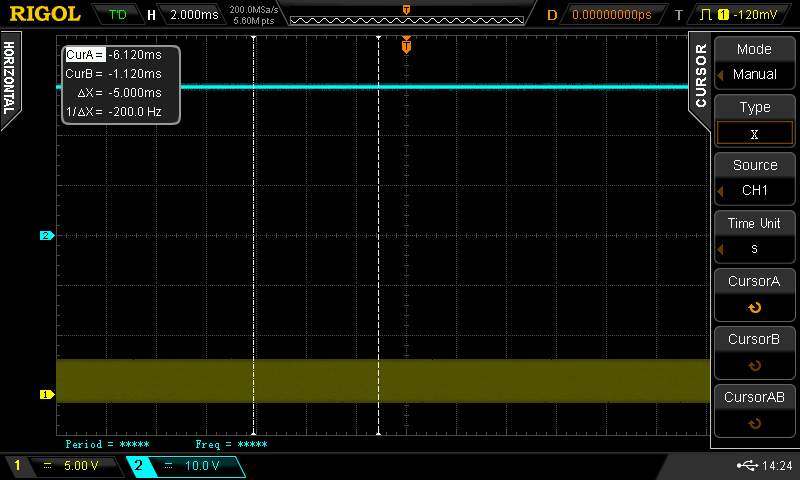Click the CURSOR menu tab
The height and width of the screenshot is (480, 800).
coord(700,75)
